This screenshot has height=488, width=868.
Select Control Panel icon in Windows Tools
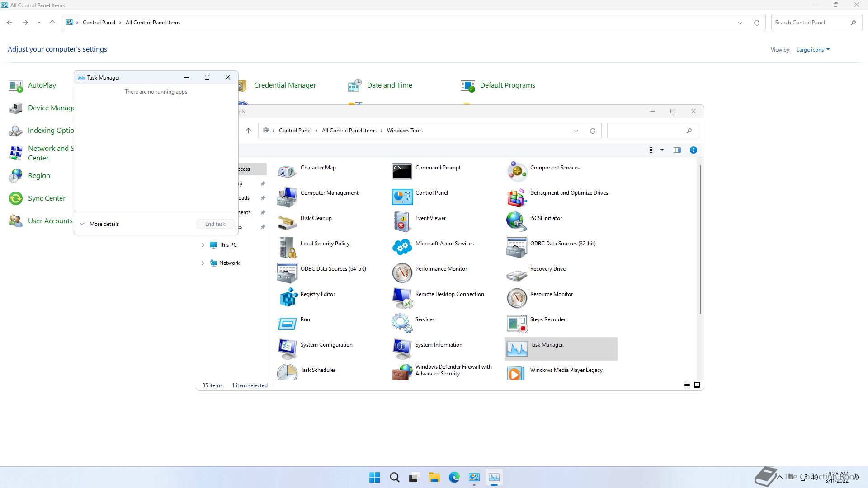(402, 197)
